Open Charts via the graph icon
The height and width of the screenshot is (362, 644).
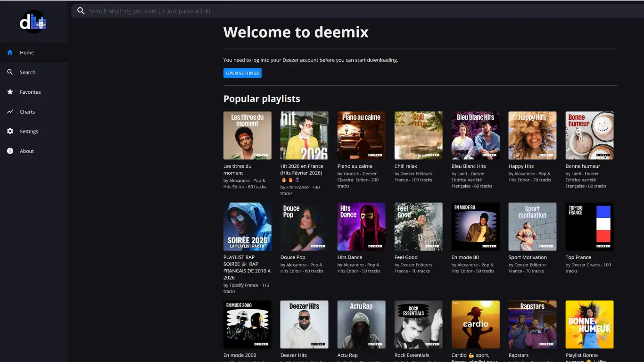click(x=9, y=112)
